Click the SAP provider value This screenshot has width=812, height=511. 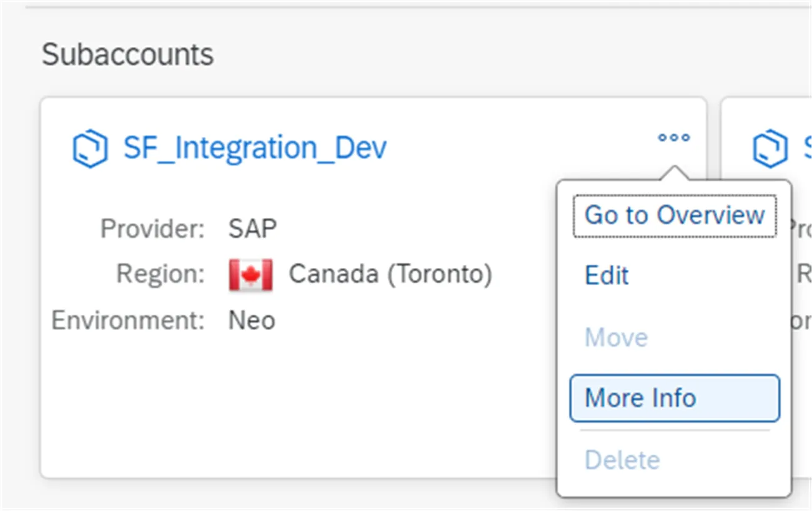[x=252, y=229]
